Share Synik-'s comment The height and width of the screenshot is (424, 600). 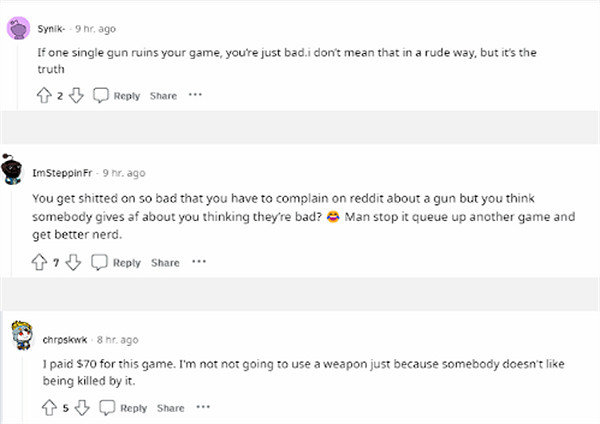click(x=163, y=96)
